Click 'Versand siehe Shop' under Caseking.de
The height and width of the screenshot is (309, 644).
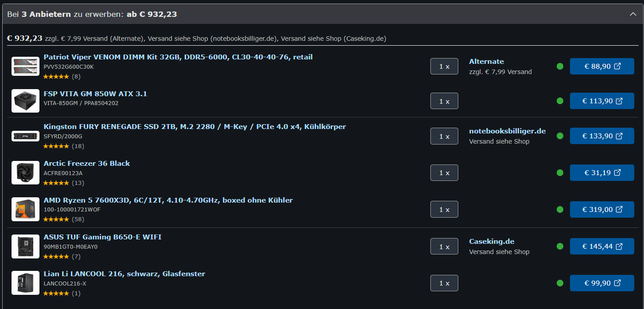click(x=499, y=252)
